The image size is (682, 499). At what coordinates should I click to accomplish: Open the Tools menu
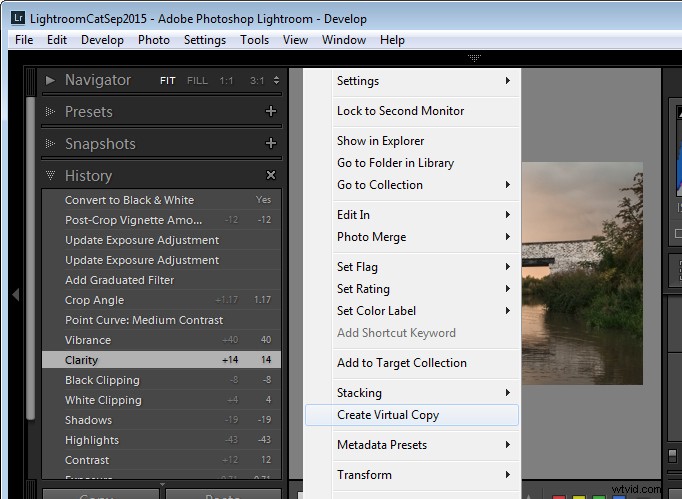254,40
